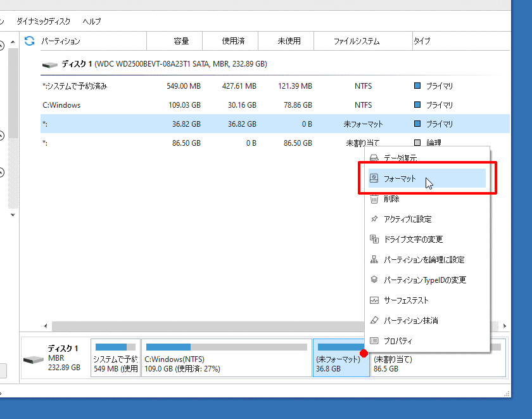532x419 pixels.
Task: Open ドライブ文字の変更 from the context menu
Action: pos(413,240)
